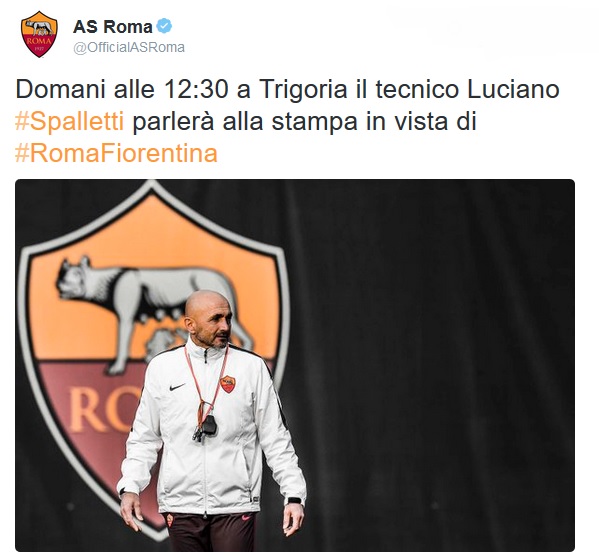Click the small crest on the dark trousers
Image resolution: width=599 pixels, height=559 pixels.
point(170,520)
